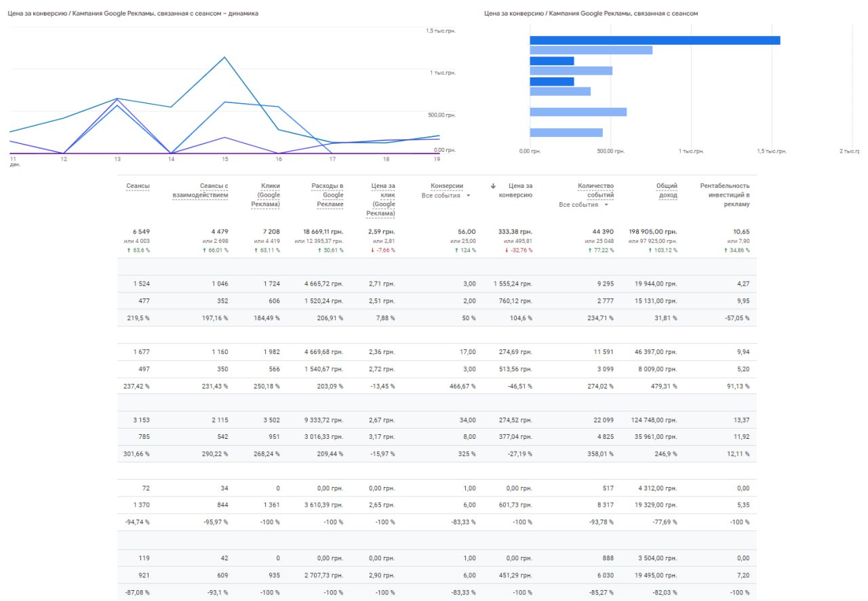Click the Сеансы с взаимодействием column header

point(200,191)
